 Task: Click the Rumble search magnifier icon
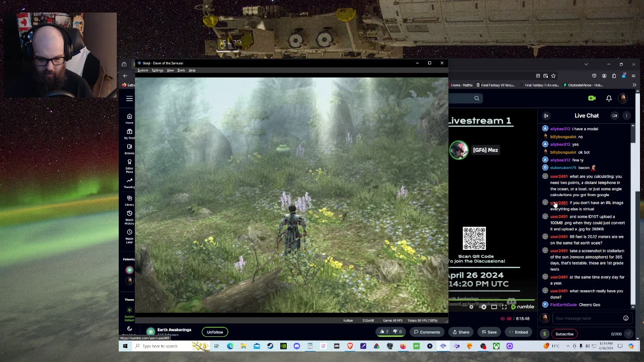(x=476, y=99)
